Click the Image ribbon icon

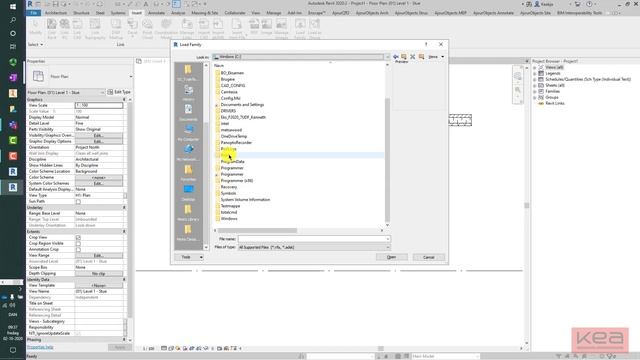coord(267,27)
